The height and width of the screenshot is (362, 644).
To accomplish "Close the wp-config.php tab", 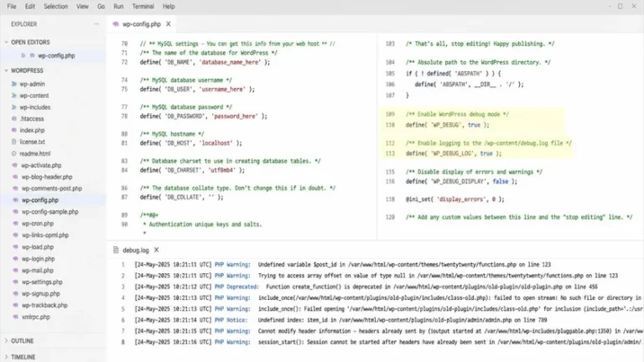I will pos(169,24).
